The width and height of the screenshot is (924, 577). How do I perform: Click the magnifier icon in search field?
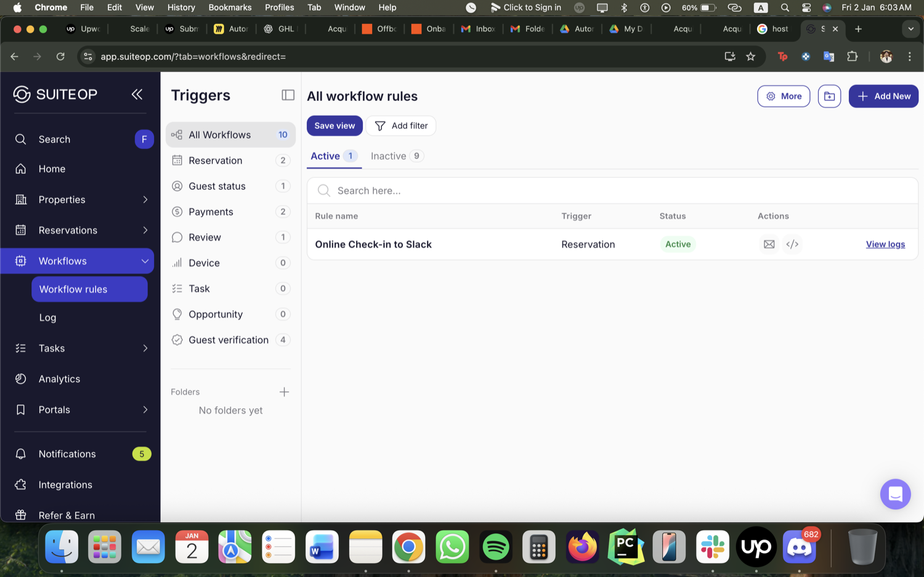pos(323,191)
